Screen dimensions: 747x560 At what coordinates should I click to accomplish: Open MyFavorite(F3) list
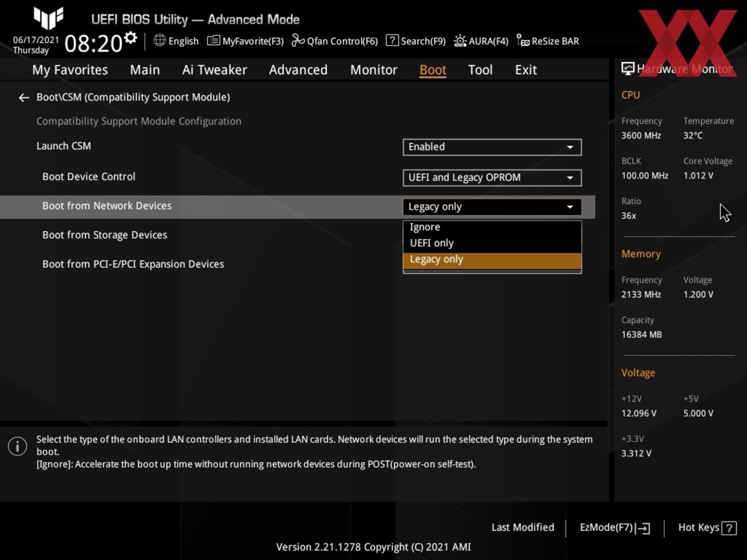(x=246, y=41)
